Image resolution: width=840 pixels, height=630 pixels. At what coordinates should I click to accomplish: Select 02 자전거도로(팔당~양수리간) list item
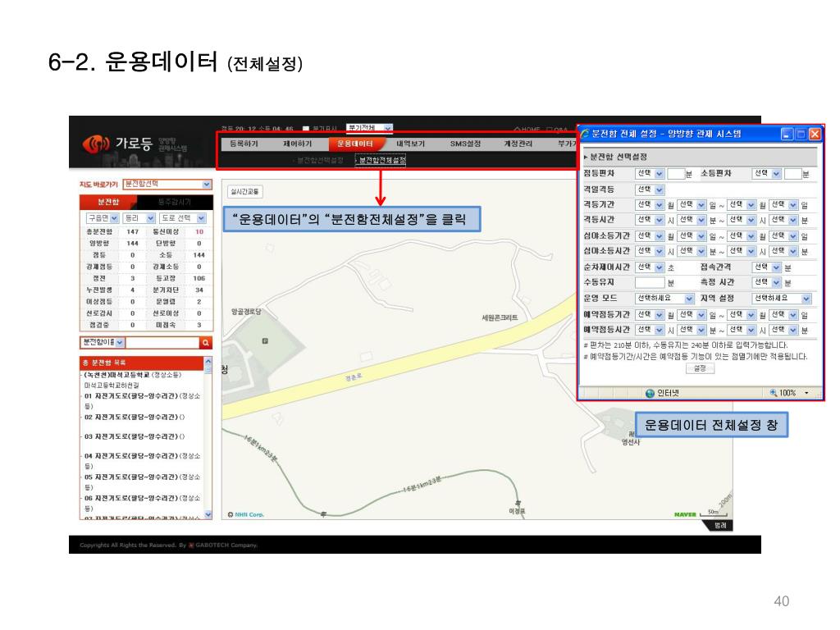[x=135, y=417]
